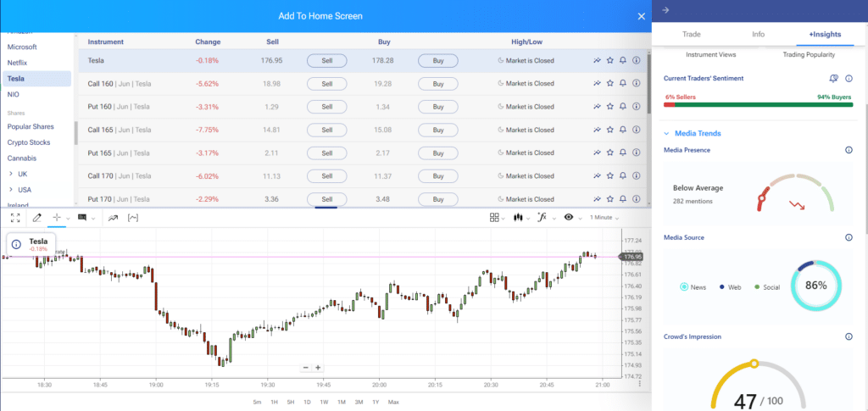The height and width of the screenshot is (411, 868).
Task: Open candlestick chart type selector
Action: pos(518,218)
